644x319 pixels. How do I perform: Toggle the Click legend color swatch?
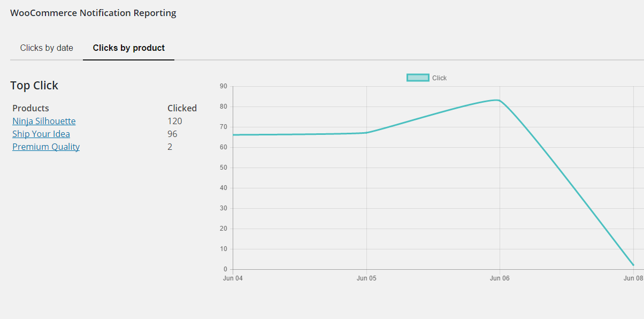click(x=418, y=78)
